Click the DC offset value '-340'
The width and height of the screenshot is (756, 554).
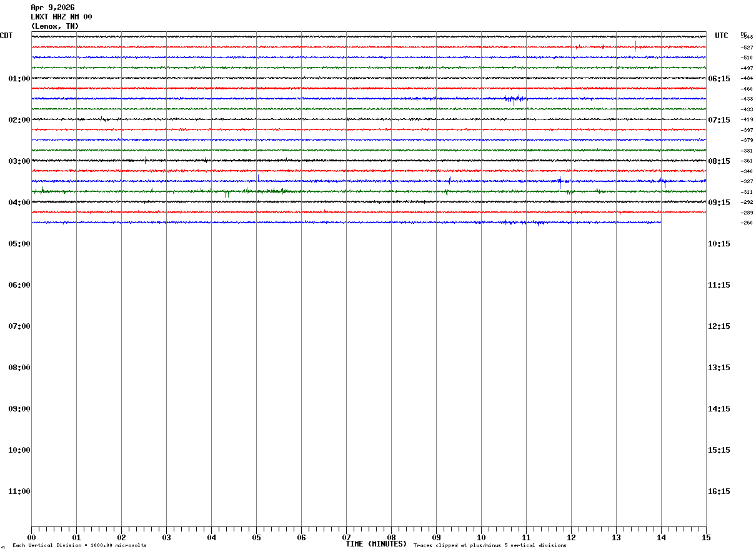pyautogui.click(x=747, y=171)
